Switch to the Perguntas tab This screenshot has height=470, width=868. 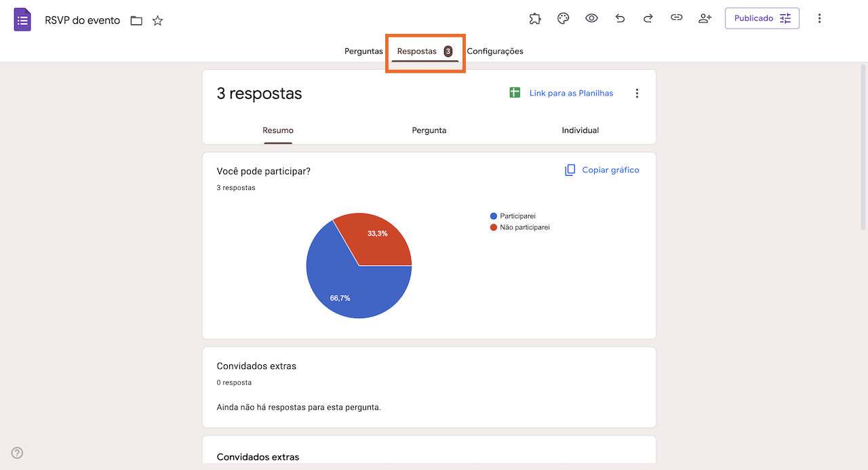363,51
